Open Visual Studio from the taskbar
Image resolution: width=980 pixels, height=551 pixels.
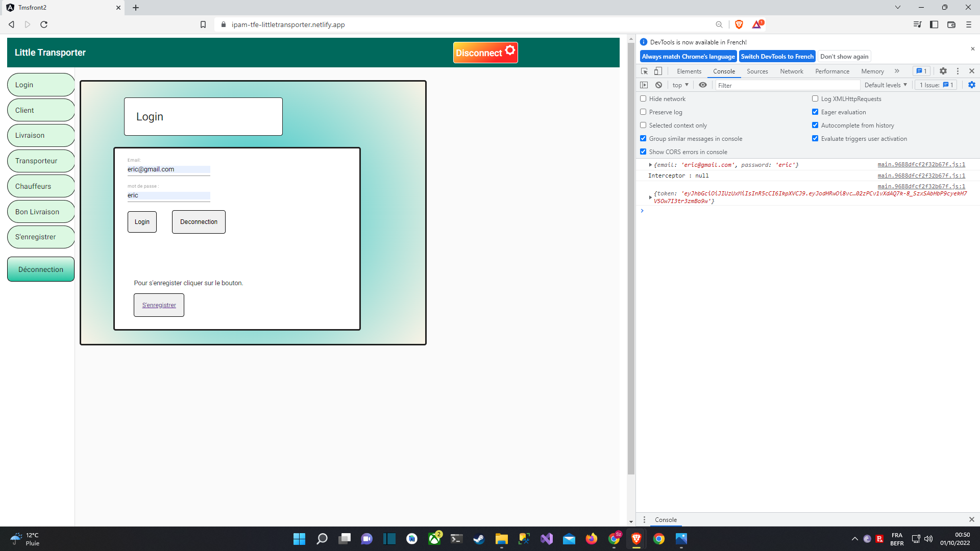point(547,539)
